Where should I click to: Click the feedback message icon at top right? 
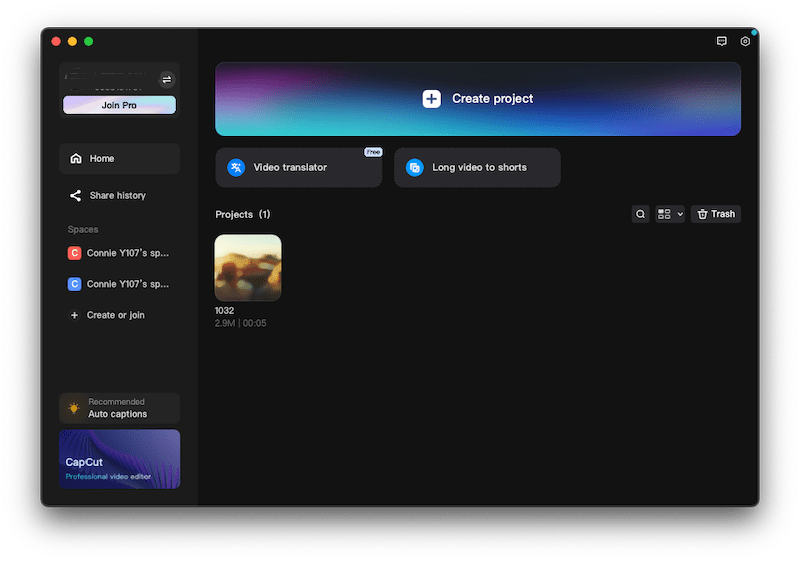pyautogui.click(x=722, y=41)
